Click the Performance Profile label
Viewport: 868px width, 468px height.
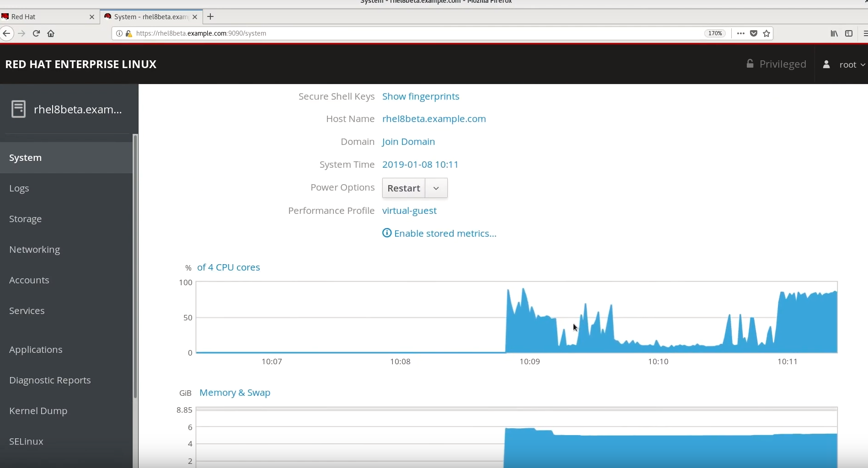332,211
